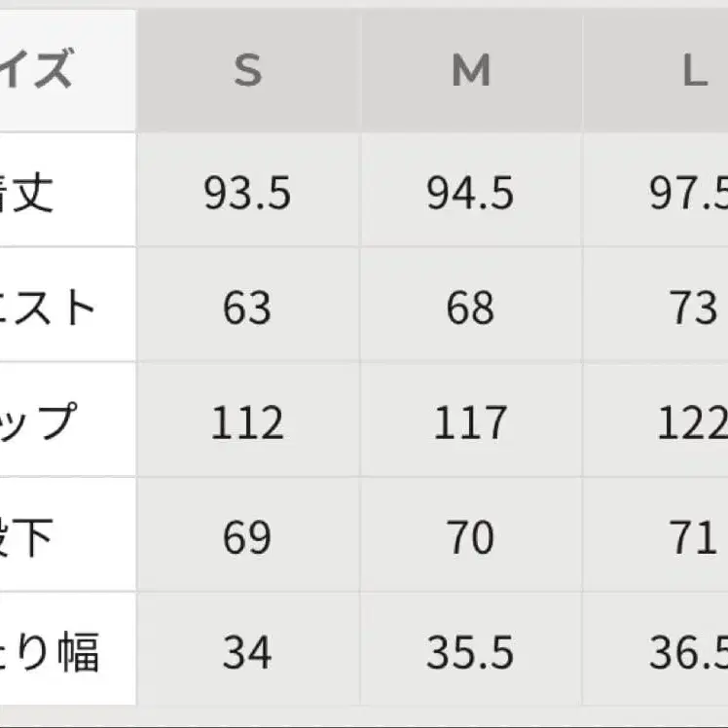The width and height of the screenshot is (728, 728).
Task: Select the 93.5 value in the S column
Action: coord(247,194)
